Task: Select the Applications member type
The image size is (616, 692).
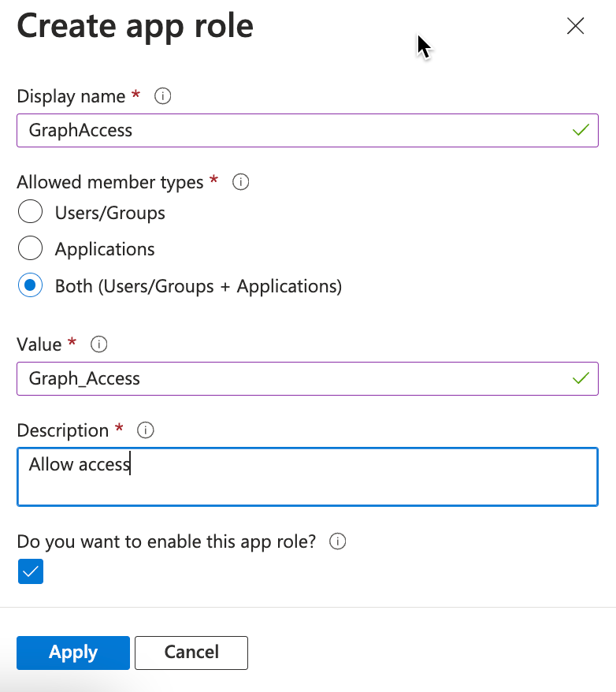Action: click(x=30, y=247)
